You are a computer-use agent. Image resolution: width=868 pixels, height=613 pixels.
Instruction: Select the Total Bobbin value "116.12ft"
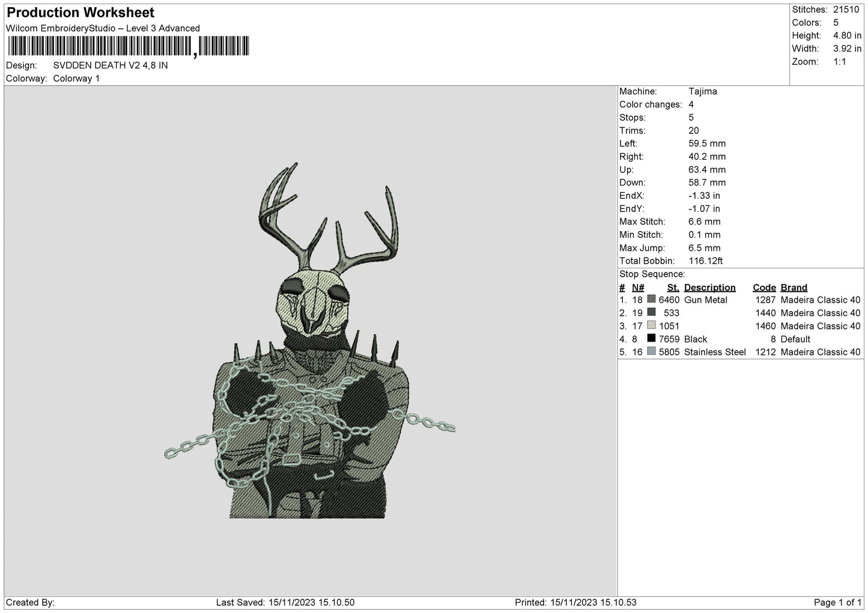tap(706, 261)
